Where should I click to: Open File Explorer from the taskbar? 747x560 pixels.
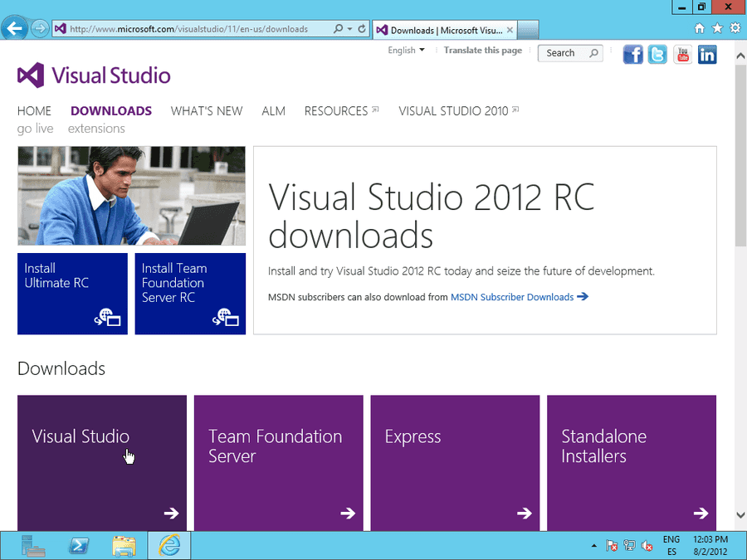click(x=124, y=546)
